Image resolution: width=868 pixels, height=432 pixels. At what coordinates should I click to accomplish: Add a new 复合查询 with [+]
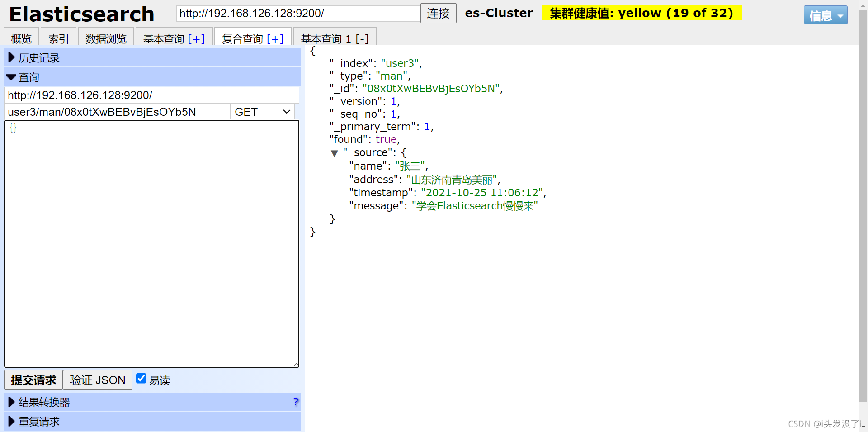coord(275,39)
